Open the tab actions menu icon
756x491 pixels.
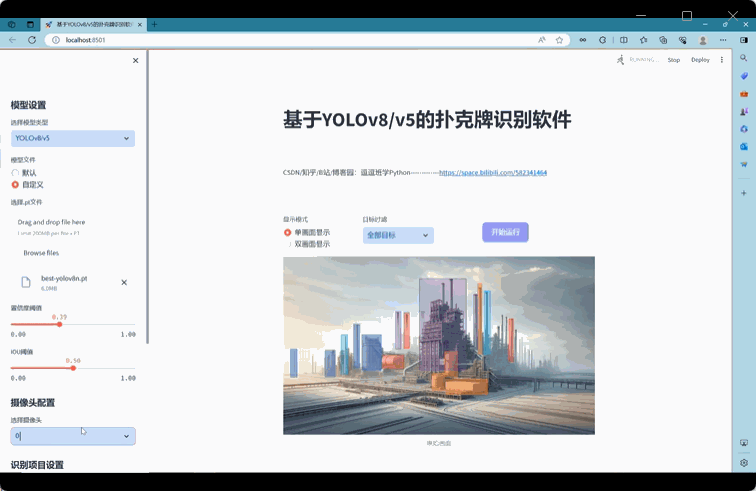30,25
